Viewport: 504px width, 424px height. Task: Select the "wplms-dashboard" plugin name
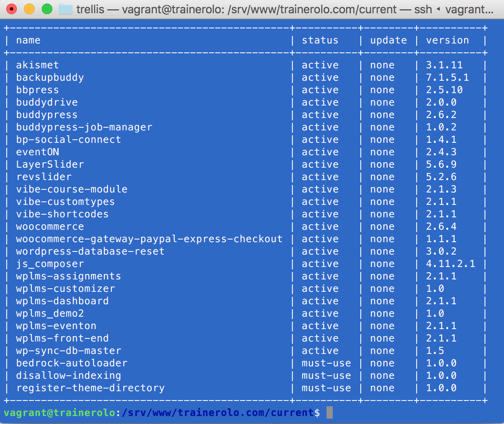click(63, 301)
